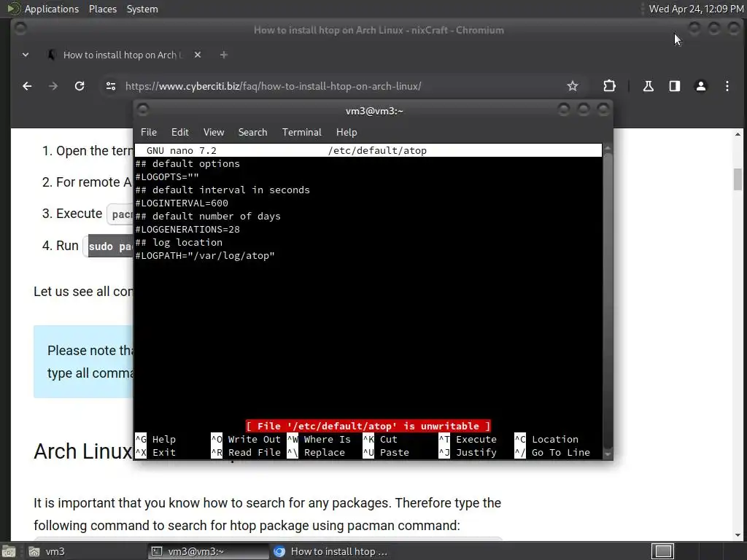The height and width of the screenshot is (560, 747).
Task: Open the Places menu in top panel
Action: tap(102, 9)
